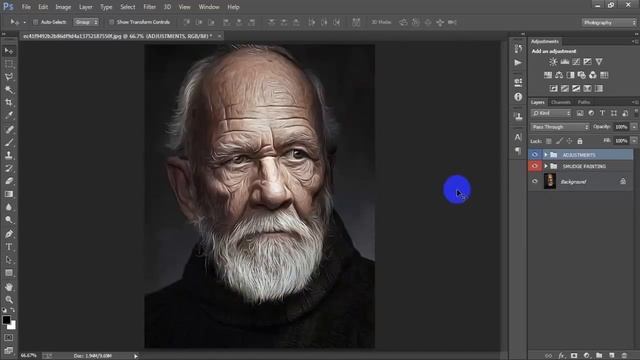Select the Move tool in the toolbox
640x360 pixels.
pyautogui.click(x=9, y=51)
